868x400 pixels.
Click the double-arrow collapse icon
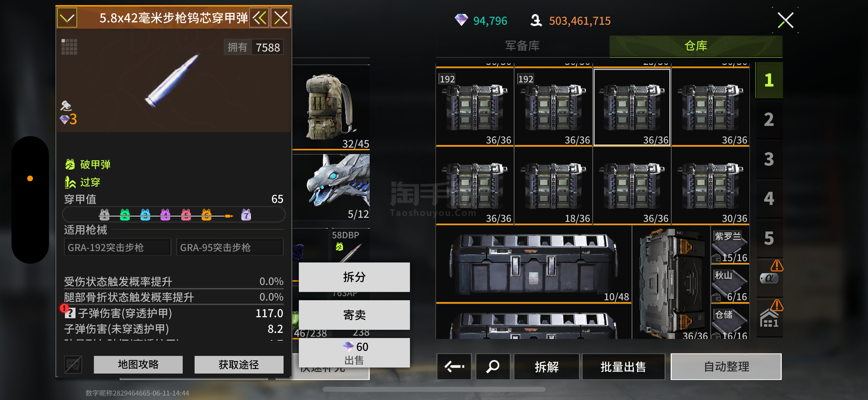point(260,18)
